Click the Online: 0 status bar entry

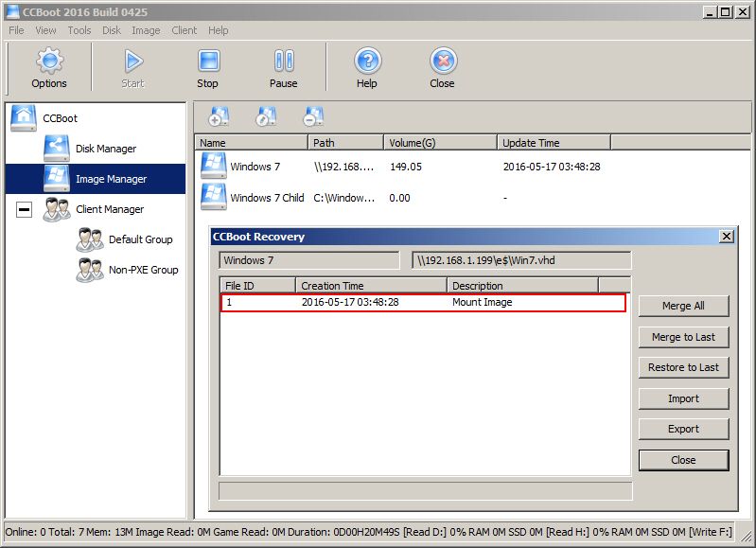click(26, 532)
